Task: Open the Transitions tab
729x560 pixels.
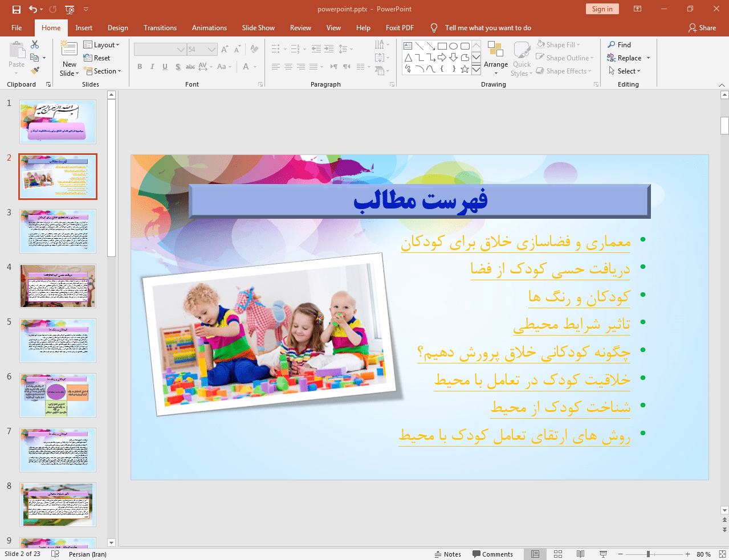Action: coord(160,28)
